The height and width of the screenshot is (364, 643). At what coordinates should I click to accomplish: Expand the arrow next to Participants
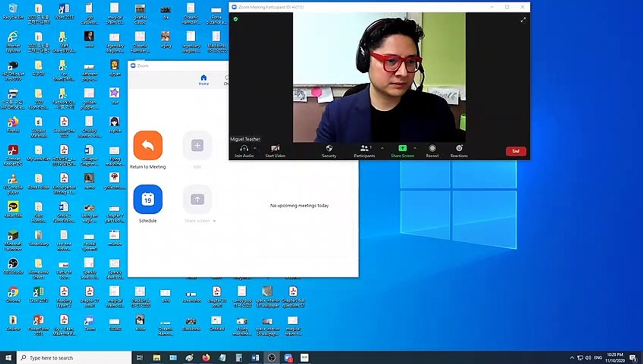[x=382, y=148]
